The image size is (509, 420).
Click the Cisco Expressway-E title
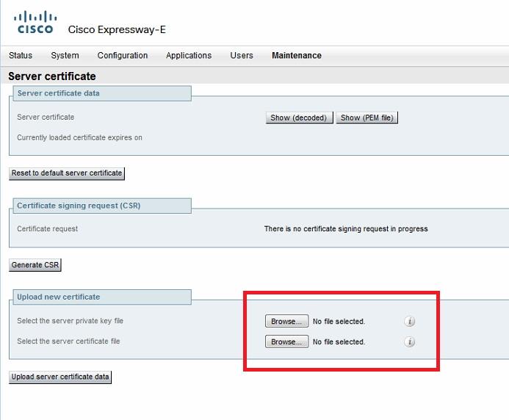117,29
